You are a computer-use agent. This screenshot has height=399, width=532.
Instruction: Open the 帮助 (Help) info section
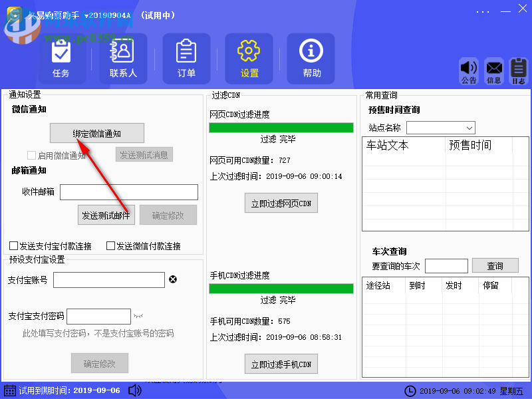[x=311, y=59]
